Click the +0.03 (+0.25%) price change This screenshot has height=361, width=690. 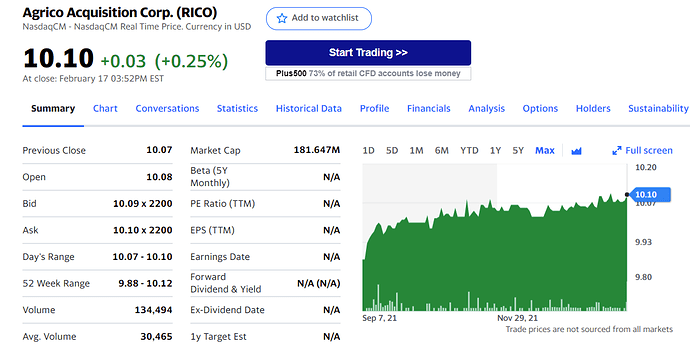click(164, 61)
